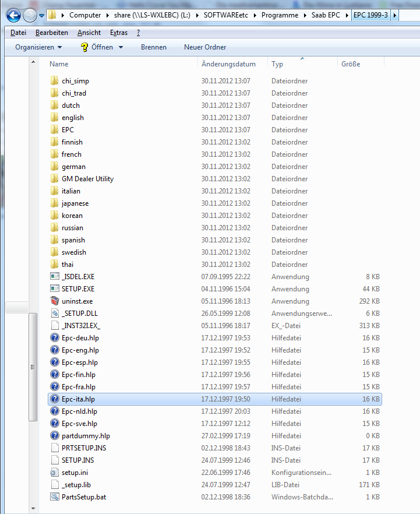Click the PRTSETUP.INS file icon

coord(55,448)
